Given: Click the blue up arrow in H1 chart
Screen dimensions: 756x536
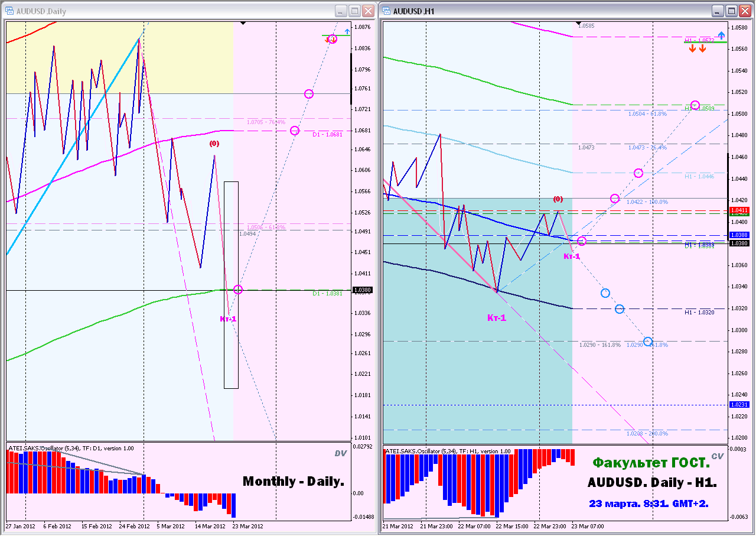Looking at the screenshot, I should pyautogui.click(x=721, y=35).
